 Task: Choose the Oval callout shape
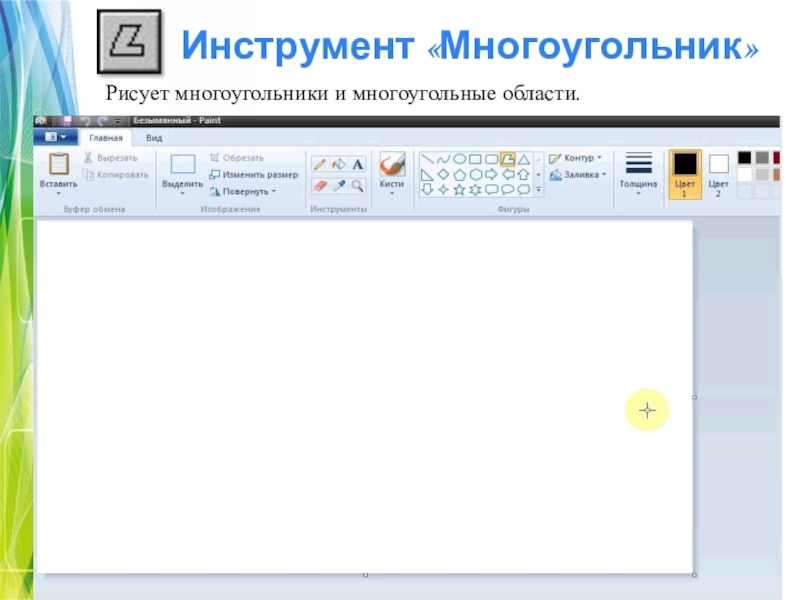(508, 190)
